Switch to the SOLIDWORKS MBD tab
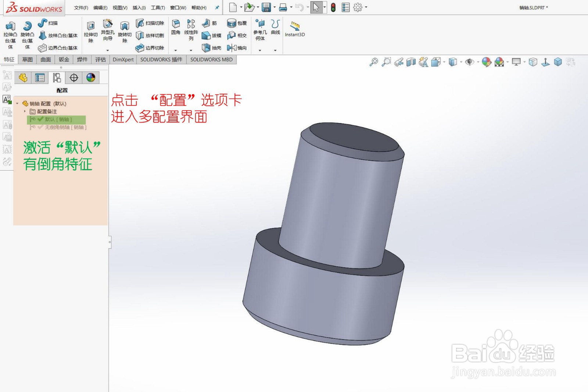The image size is (588, 392). [x=211, y=60]
